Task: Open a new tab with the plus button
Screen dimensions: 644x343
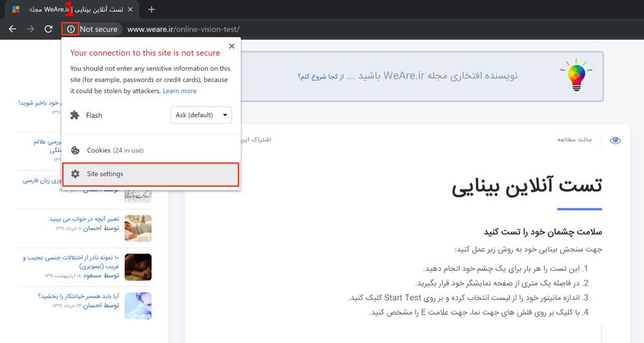Action: click(x=151, y=10)
